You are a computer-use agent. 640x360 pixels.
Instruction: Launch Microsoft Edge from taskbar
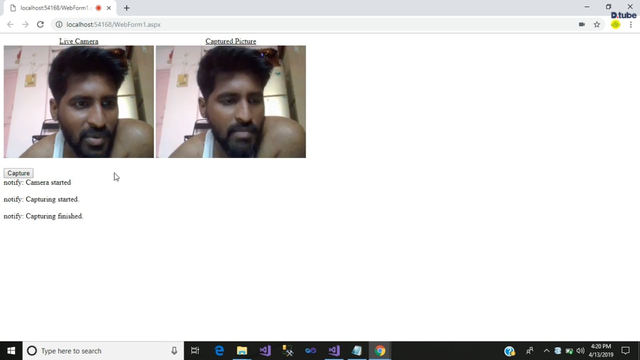click(219, 351)
